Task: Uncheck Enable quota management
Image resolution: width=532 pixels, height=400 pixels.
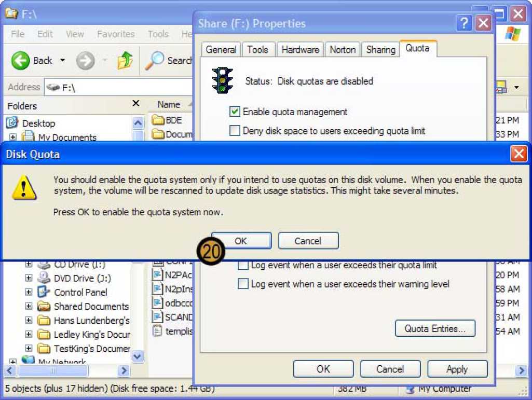Action: click(x=235, y=112)
